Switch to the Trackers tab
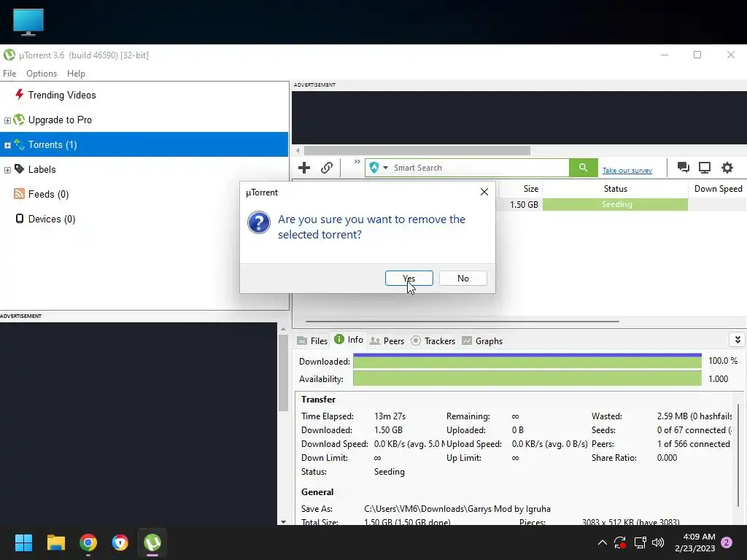This screenshot has width=747, height=560. [433, 341]
